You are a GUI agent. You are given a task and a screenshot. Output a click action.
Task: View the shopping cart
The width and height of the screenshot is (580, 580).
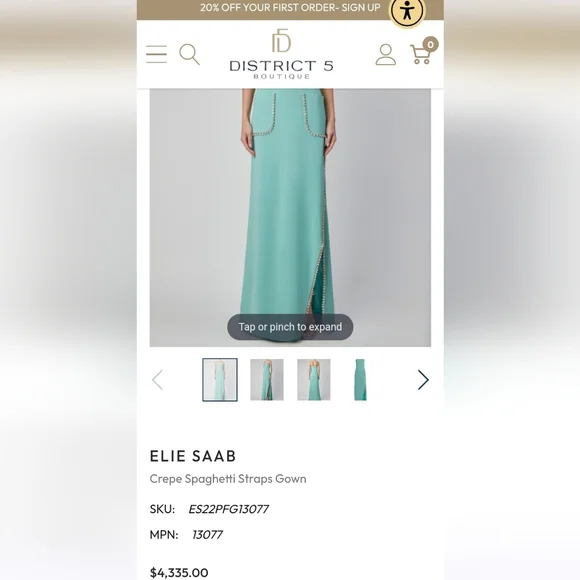pos(421,54)
